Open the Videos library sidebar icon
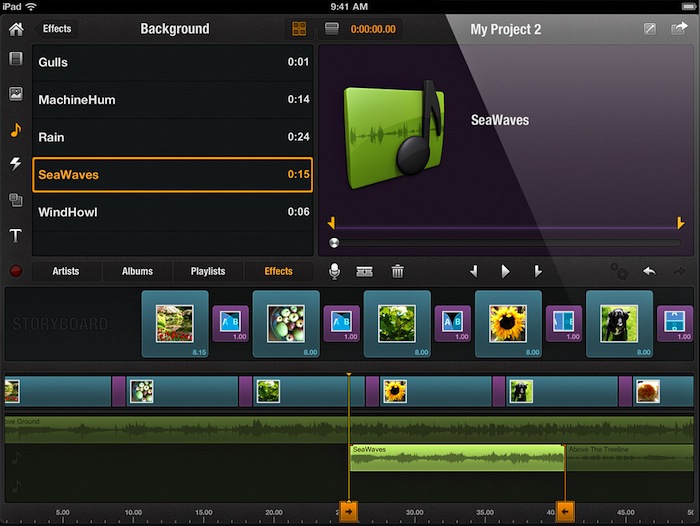This screenshot has height=526, width=700. point(16,58)
